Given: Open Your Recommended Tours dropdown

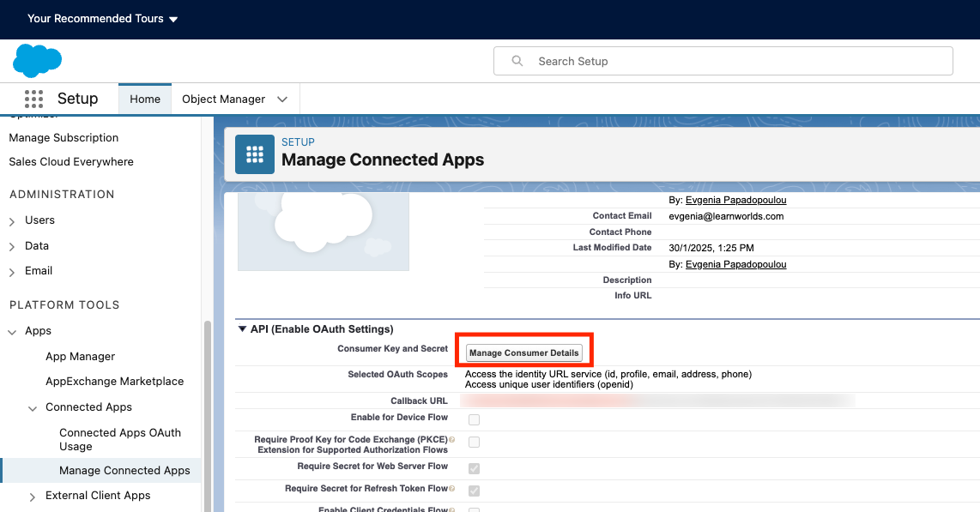Looking at the screenshot, I should (102, 19).
